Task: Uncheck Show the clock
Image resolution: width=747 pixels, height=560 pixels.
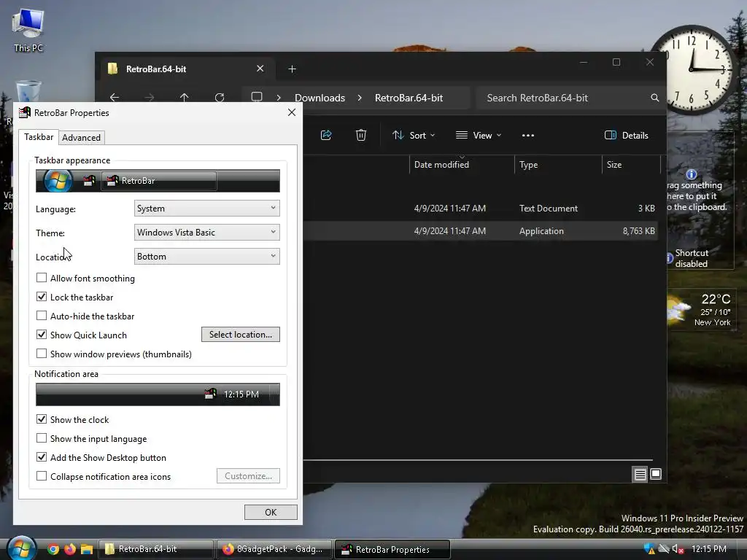Action: 42,419
